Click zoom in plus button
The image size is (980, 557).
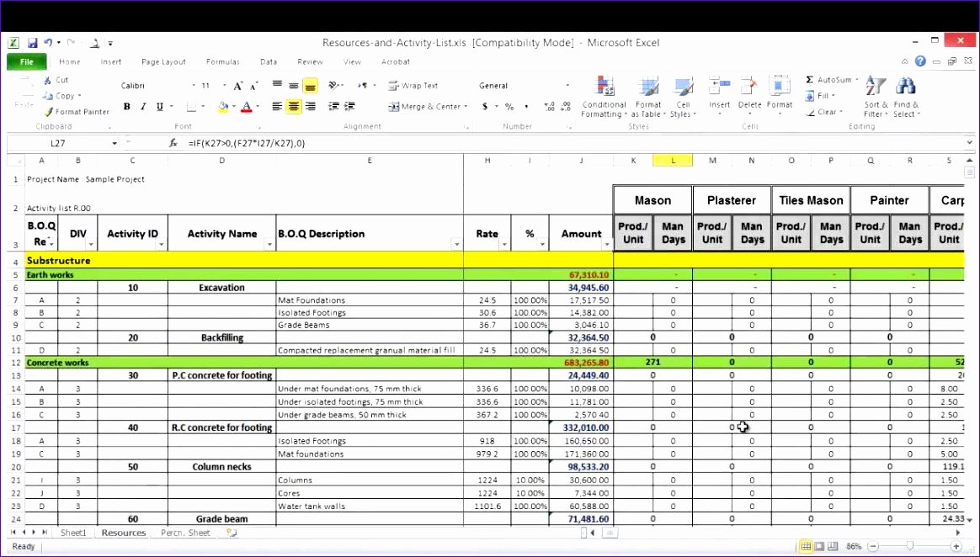coord(956,546)
